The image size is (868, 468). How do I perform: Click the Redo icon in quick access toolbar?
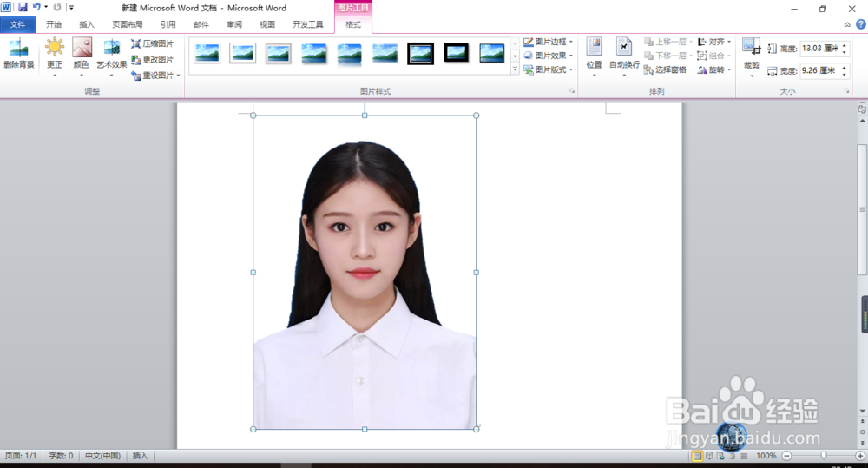coord(57,7)
